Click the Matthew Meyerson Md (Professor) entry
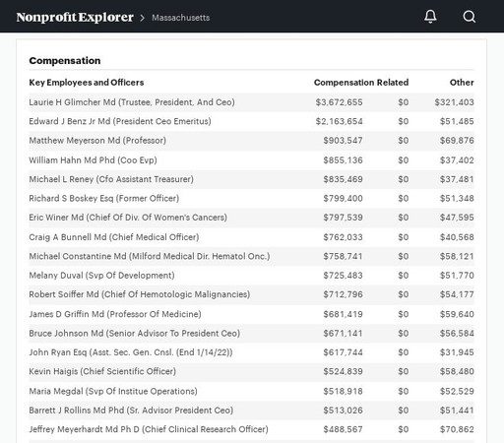Screen dimensions: 504x443 (97, 141)
